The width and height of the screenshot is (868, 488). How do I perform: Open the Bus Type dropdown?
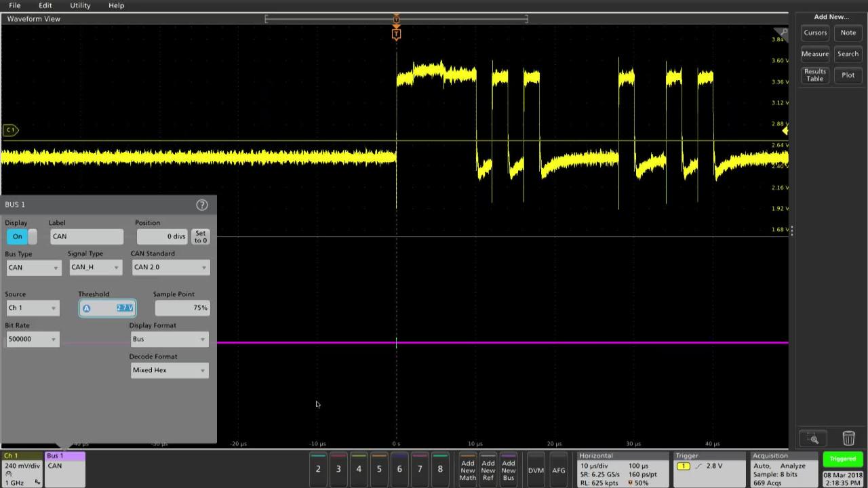32,267
